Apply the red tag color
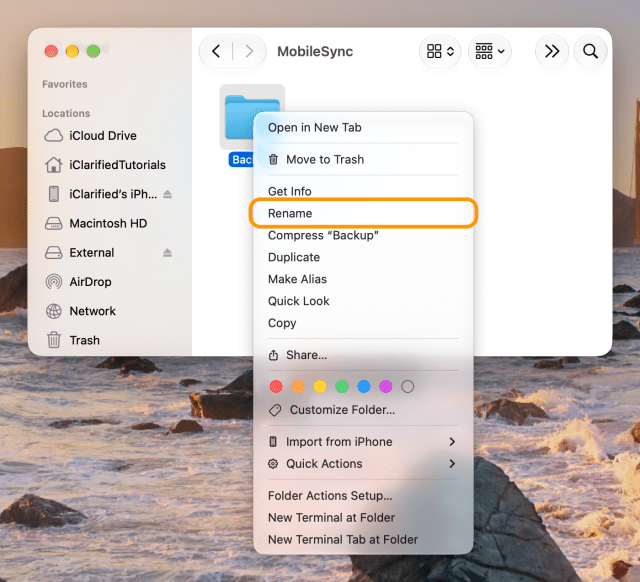This screenshot has height=582, width=640. (276, 387)
